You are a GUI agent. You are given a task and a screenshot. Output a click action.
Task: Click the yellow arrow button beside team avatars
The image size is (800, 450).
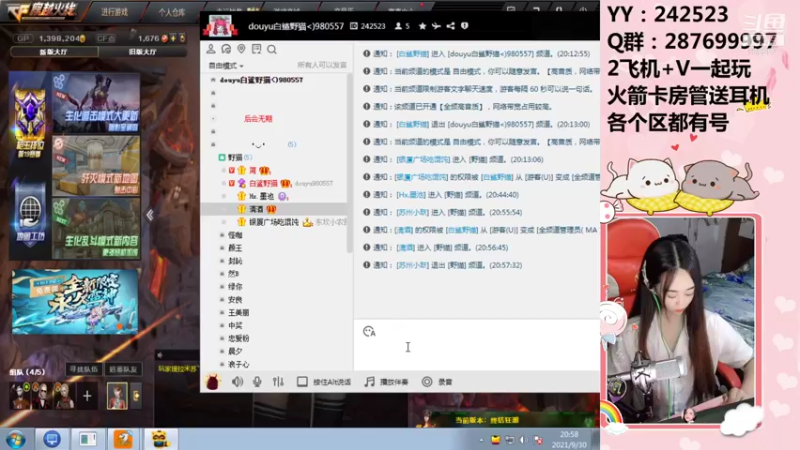pyautogui.click(x=136, y=395)
